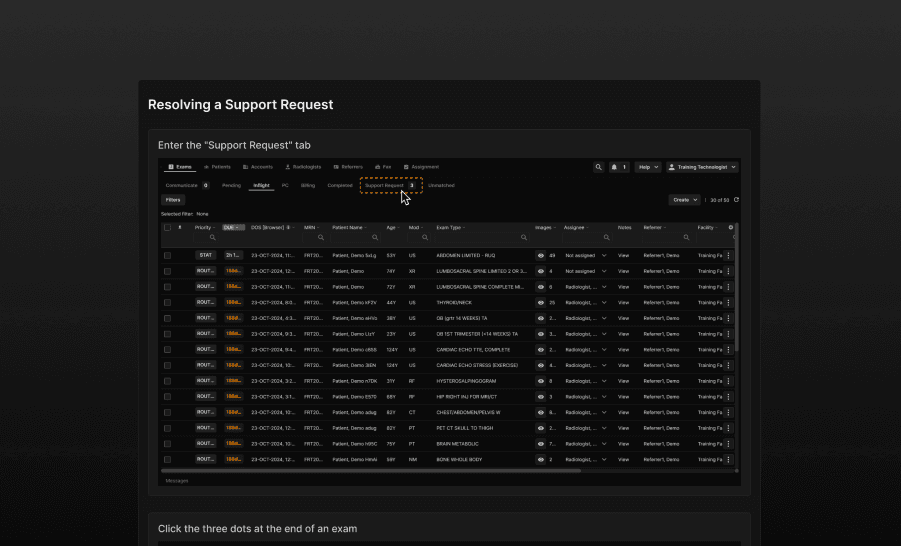Open the search magnifier in top bar
The width and height of the screenshot is (901, 546).
click(x=598, y=167)
